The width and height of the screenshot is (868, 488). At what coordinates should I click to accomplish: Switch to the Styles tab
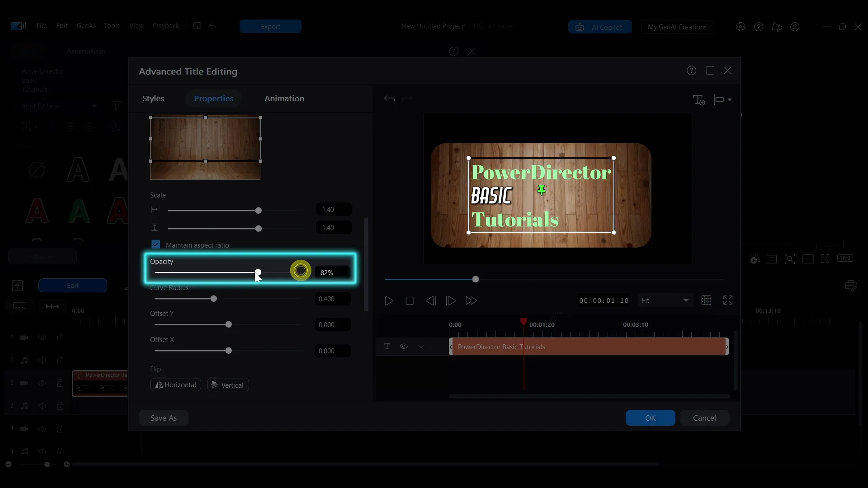tap(153, 99)
